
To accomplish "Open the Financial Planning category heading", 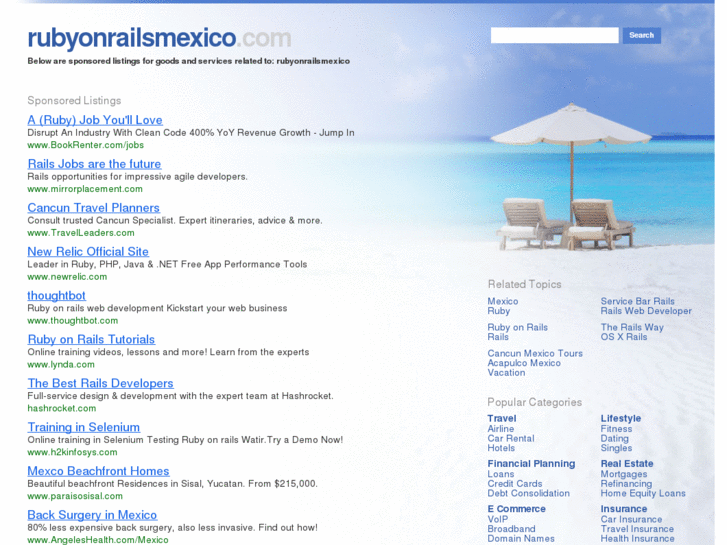I will [x=531, y=464].
